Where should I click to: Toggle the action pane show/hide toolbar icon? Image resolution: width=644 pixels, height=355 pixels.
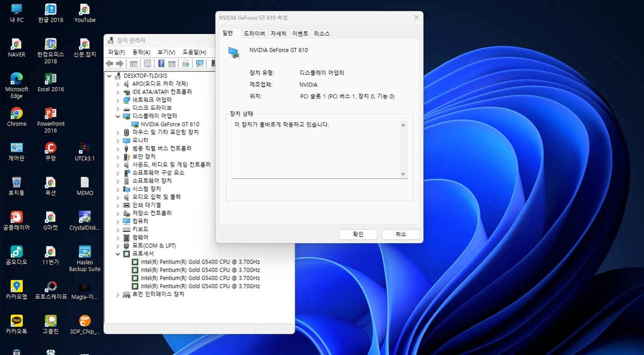click(172, 63)
